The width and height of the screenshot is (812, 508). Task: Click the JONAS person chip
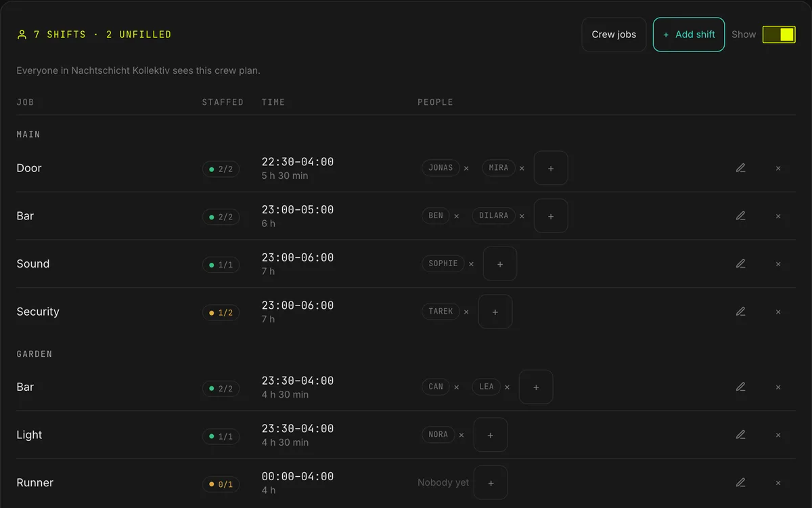441,168
